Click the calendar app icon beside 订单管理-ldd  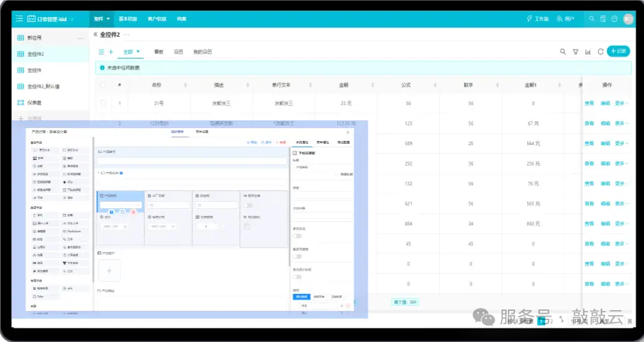pos(31,18)
